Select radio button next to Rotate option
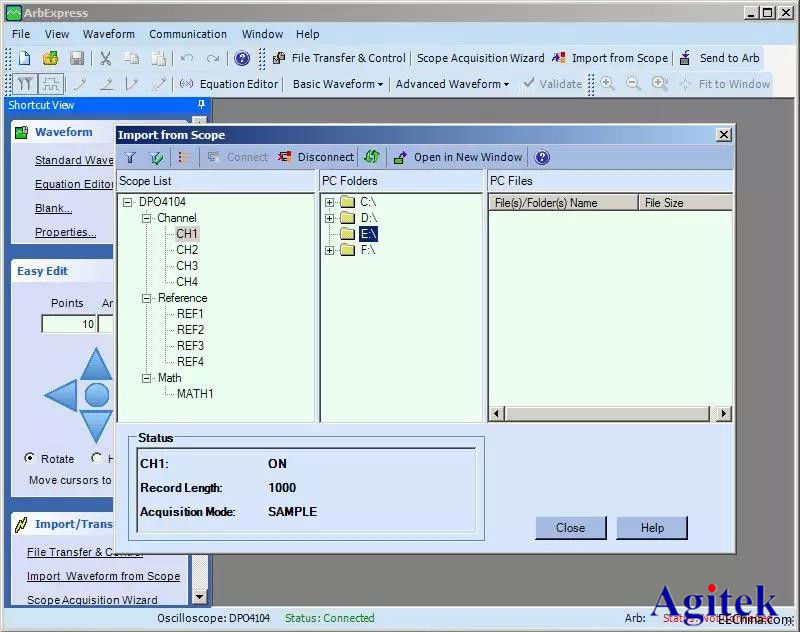This screenshot has width=800, height=632. click(x=96, y=458)
